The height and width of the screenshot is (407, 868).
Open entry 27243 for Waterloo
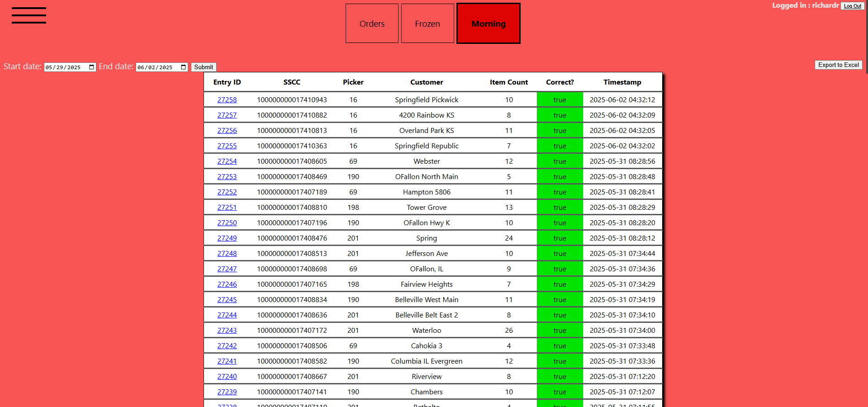click(x=227, y=331)
